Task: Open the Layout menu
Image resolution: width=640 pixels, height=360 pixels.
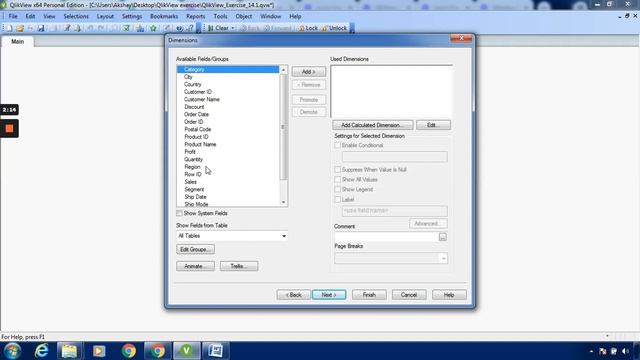Action: coord(105,16)
